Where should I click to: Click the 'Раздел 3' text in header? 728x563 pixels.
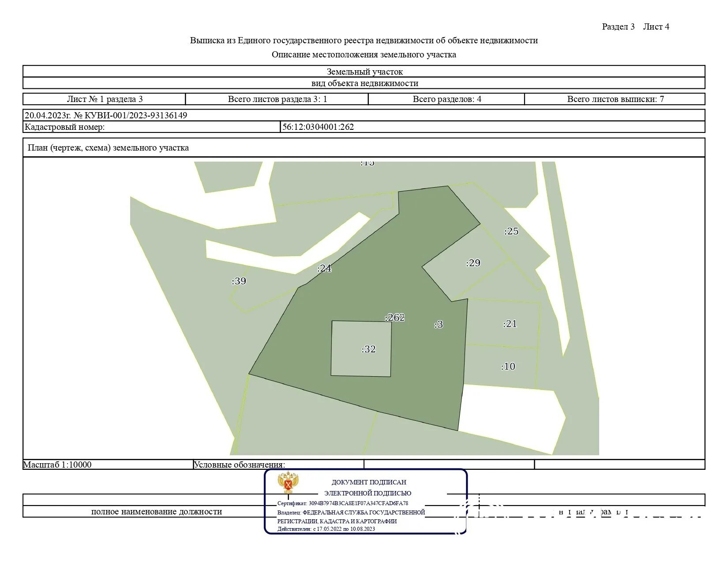[x=618, y=27]
